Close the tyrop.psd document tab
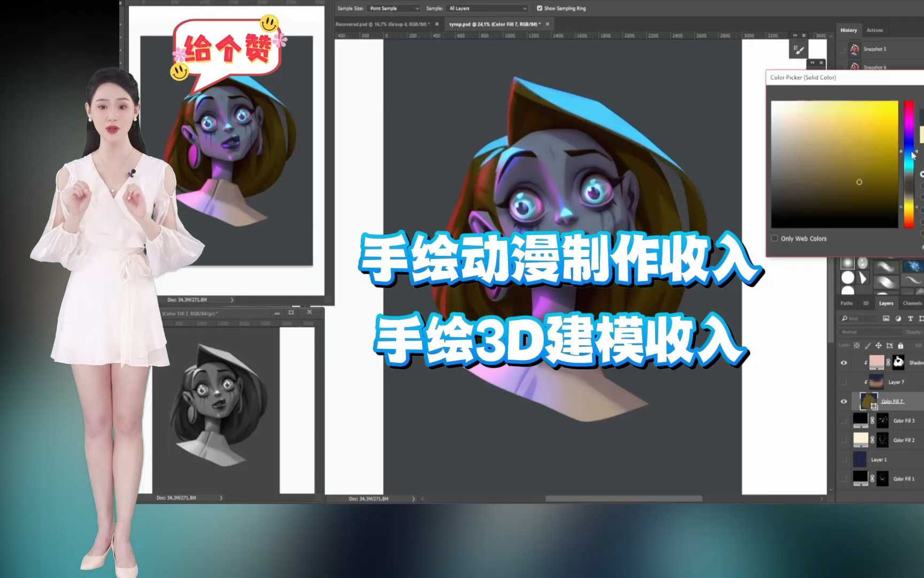 pyautogui.click(x=548, y=24)
